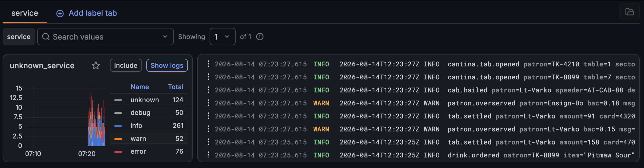
Task: Open the folder icon at top right
Action: 630,12
